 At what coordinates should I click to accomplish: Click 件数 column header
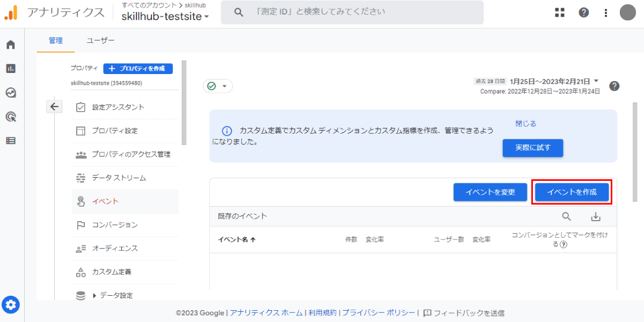click(351, 240)
